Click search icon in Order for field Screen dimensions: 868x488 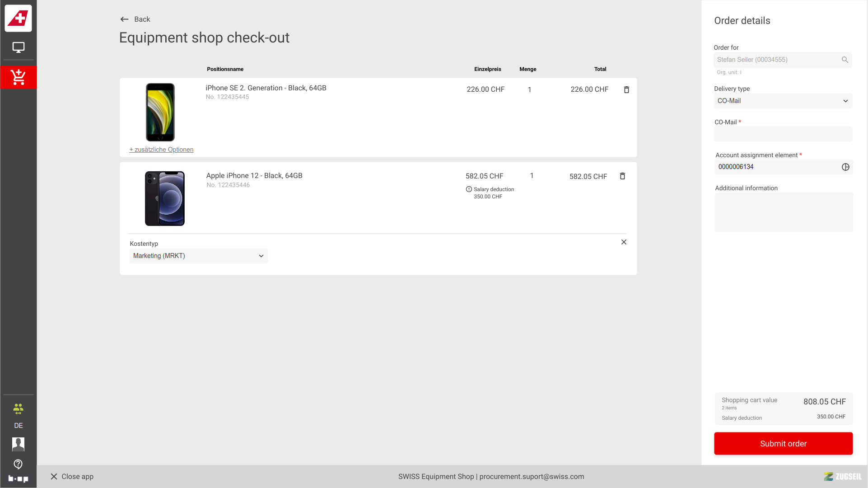point(845,60)
